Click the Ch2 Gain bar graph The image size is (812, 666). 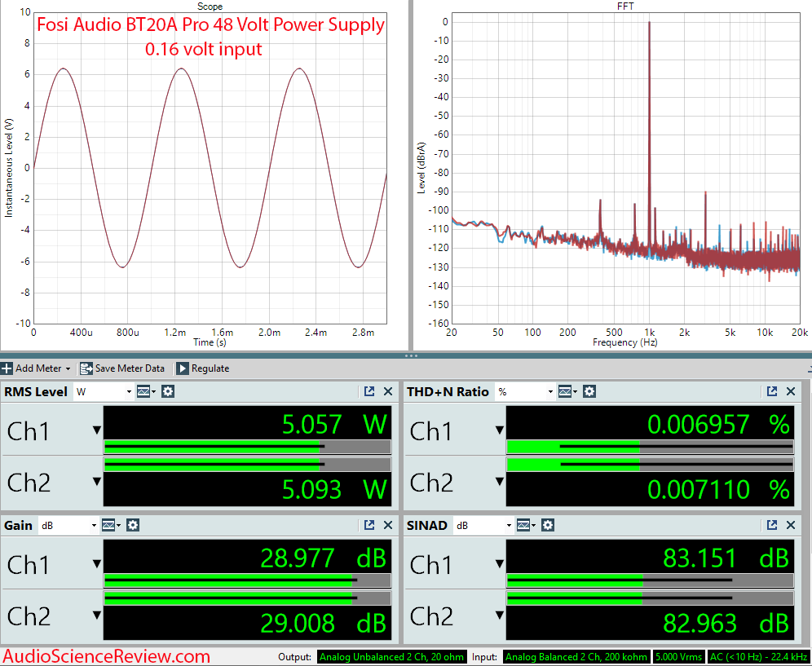(x=248, y=598)
